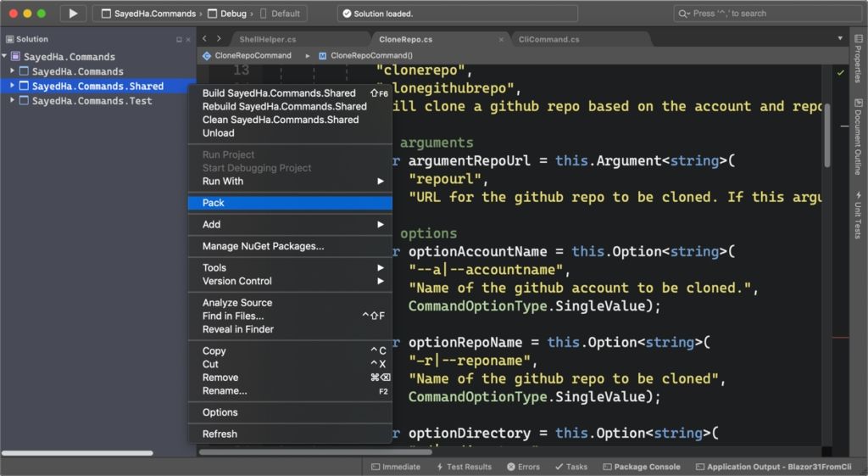Open the Document Outline side pad
868x476 pixels.
coord(858,137)
